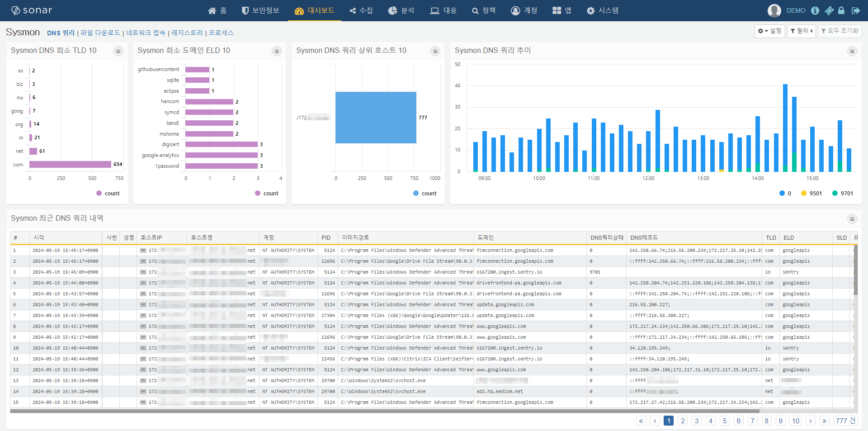Expand the 필터 filter panel
868x431 pixels.
[802, 31]
